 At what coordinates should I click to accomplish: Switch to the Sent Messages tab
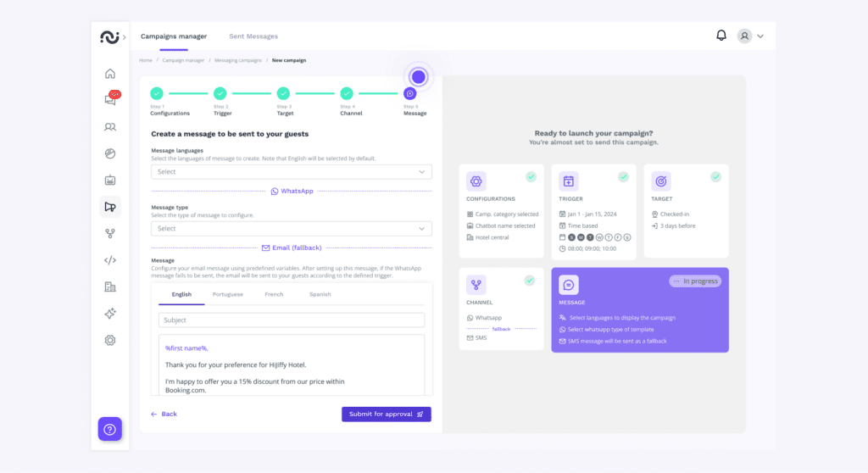point(253,36)
